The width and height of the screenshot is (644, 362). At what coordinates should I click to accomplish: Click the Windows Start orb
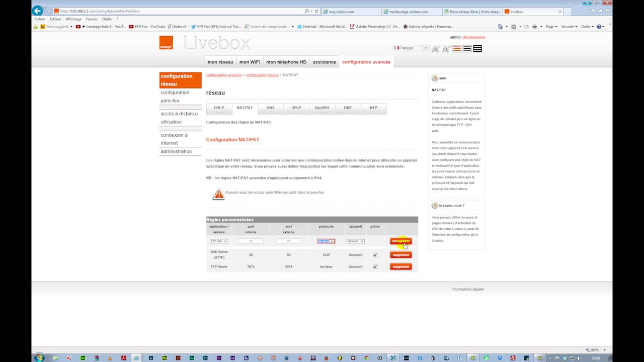39,357
